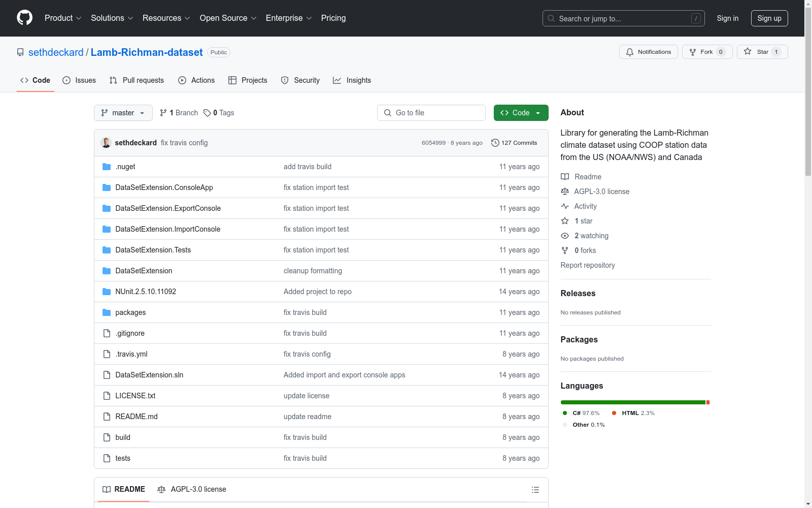
Task: Select the Code repository tab
Action: click(36, 80)
